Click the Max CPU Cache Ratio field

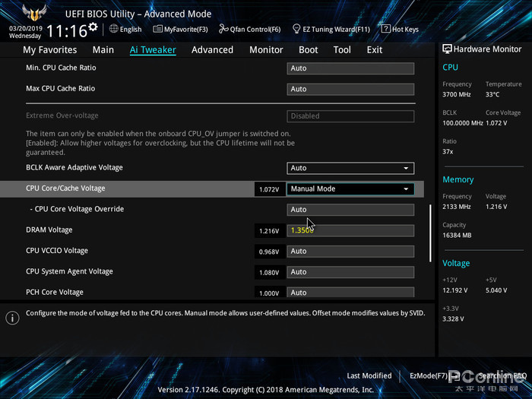pos(350,89)
